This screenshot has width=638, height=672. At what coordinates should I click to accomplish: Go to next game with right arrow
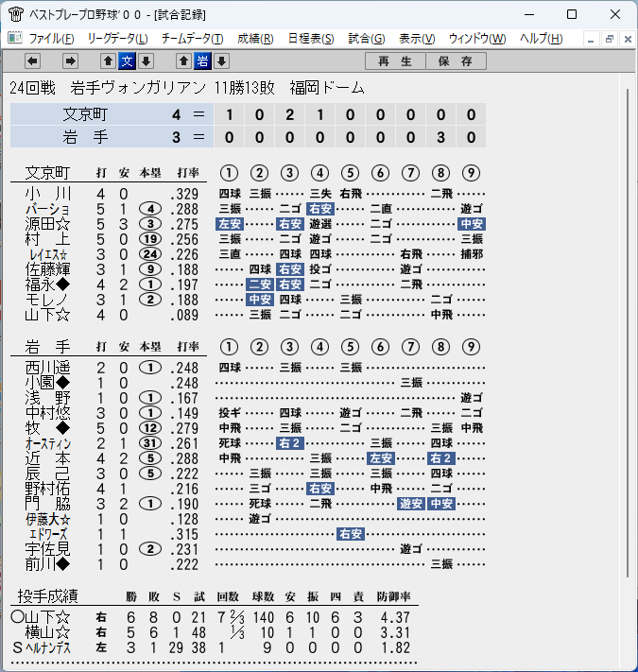(x=70, y=61)
